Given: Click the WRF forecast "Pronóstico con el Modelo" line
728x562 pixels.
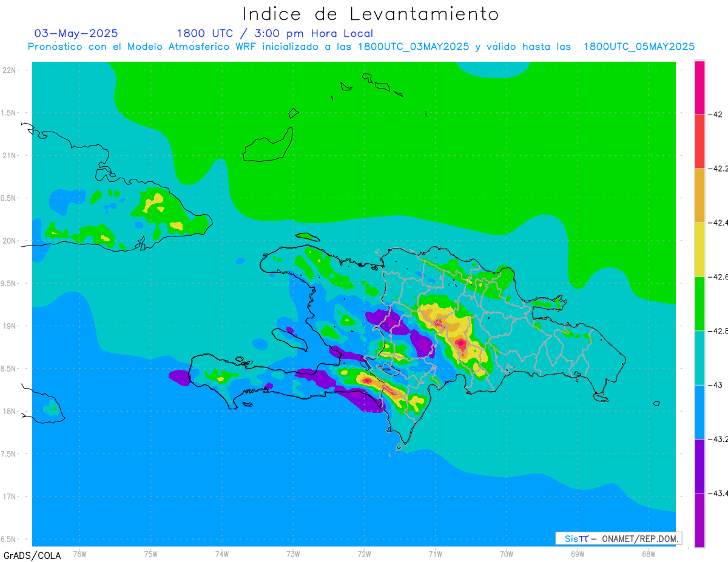Looking at the screenshot, I should point(361,47).
